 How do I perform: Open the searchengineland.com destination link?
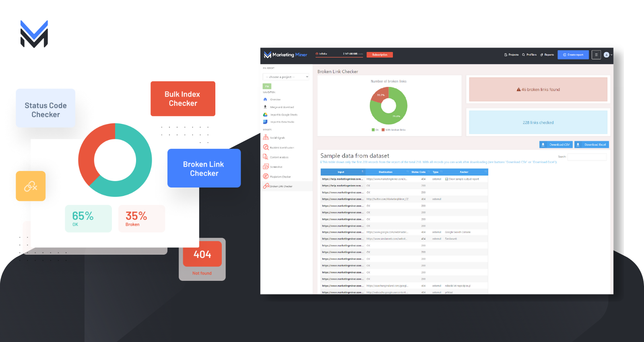[x=387, y=286]
